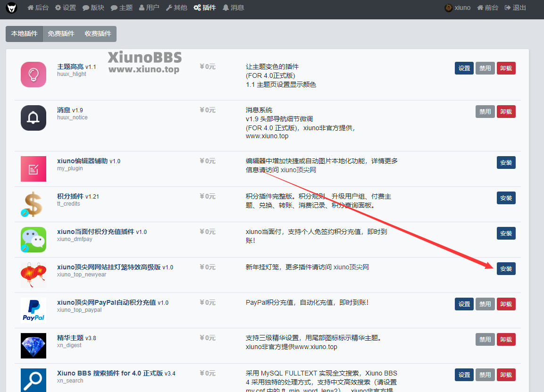This screenshot has height=392, width=544.
Task: Disable the 精华主题 plugin
Action: tap(485, 340)
